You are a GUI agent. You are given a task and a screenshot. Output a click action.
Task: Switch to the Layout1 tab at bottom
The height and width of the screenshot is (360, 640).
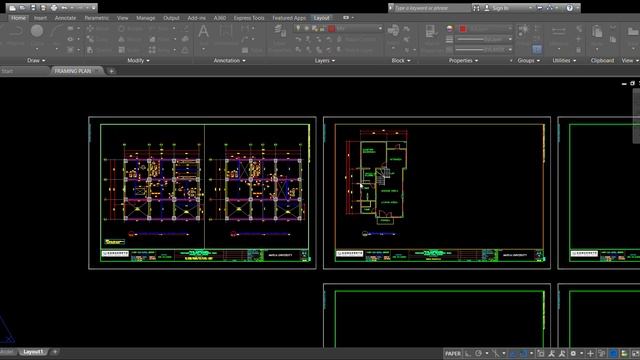(33, 352)
